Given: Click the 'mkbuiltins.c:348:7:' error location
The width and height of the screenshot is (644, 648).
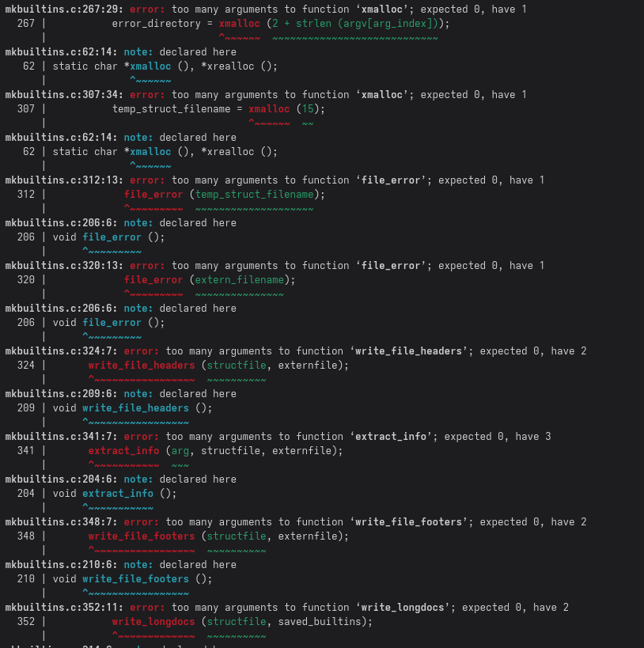Looking at the screenshot, I should [61, 522].
